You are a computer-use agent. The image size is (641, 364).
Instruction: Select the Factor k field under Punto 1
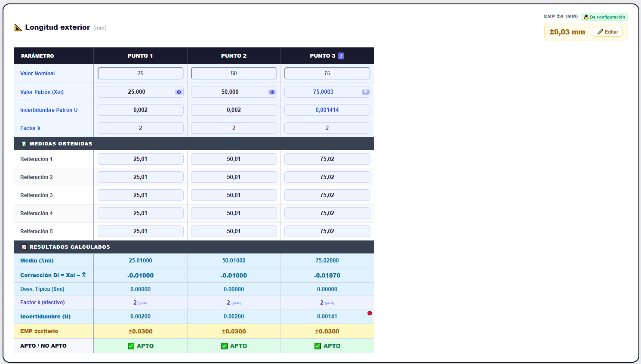coord(141,128)
